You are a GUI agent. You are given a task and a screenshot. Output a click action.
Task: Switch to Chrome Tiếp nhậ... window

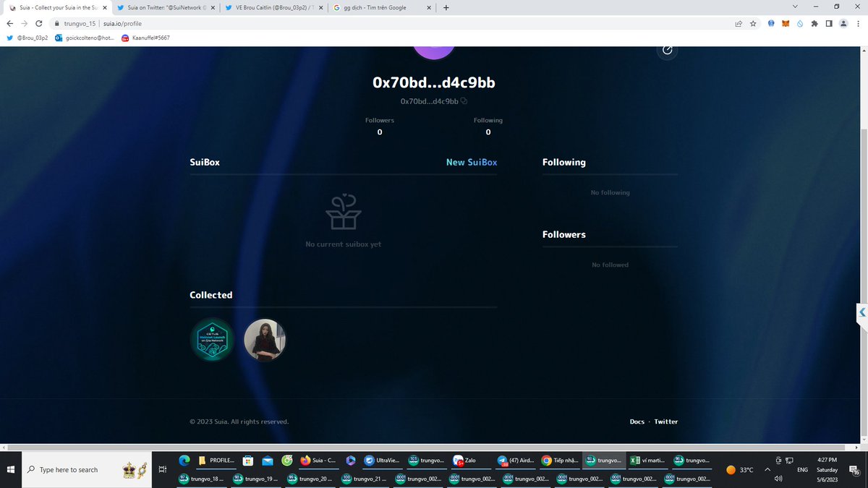pos(560,460)
